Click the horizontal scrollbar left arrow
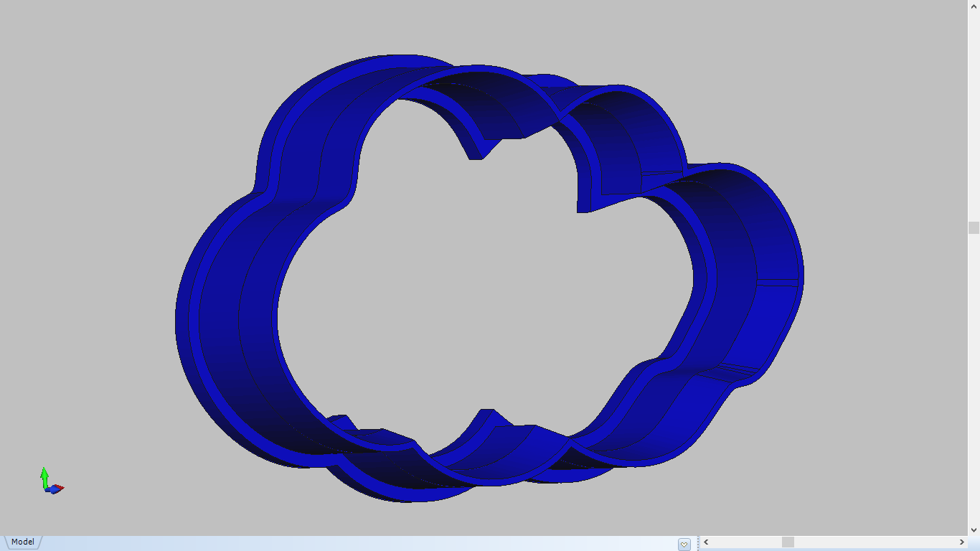 pyautogui.click(x=706, y=542)
